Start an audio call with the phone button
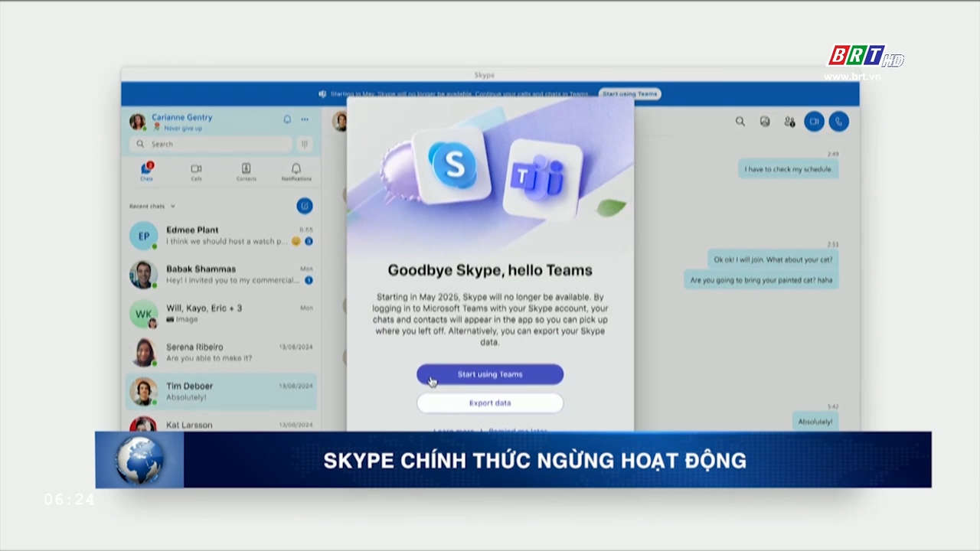Image resolution: width=980 pixels, height=551 pixels. point(839,121)
